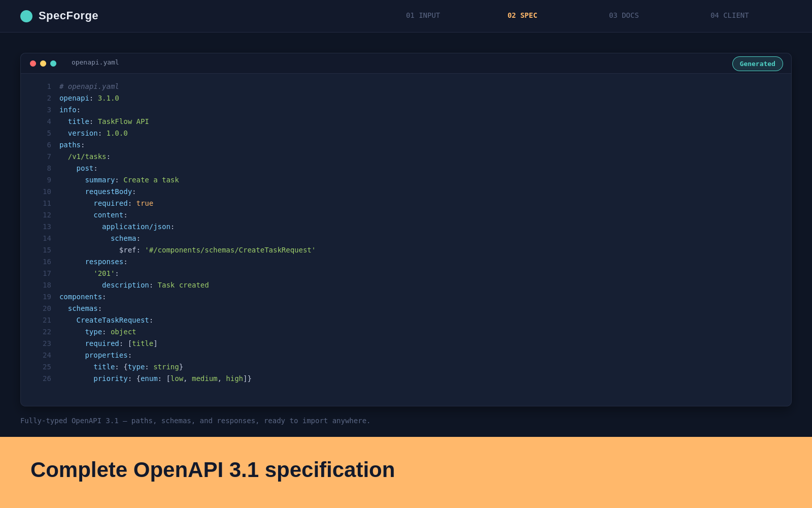
Task: Click the 'summary: Create a task' line
Action: pos(132,180)
